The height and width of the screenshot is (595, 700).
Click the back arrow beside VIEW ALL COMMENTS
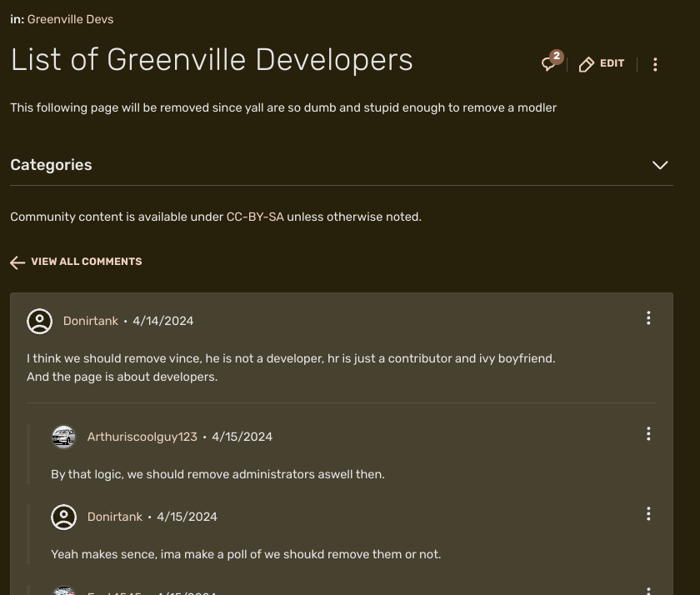point(17,262)
